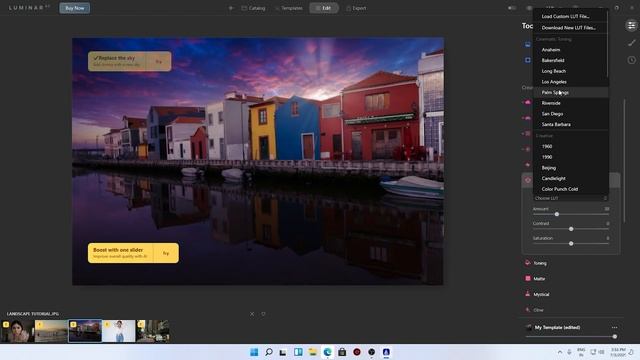Open the Choose LUT dropdown
The image size is (640, 360).
571,198
